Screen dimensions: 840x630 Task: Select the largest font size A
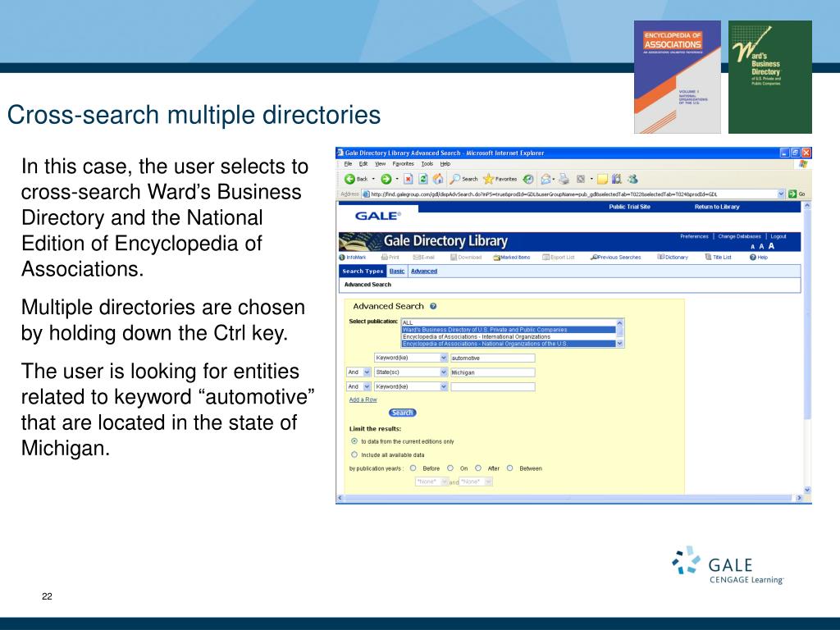[x=771, y=246]
